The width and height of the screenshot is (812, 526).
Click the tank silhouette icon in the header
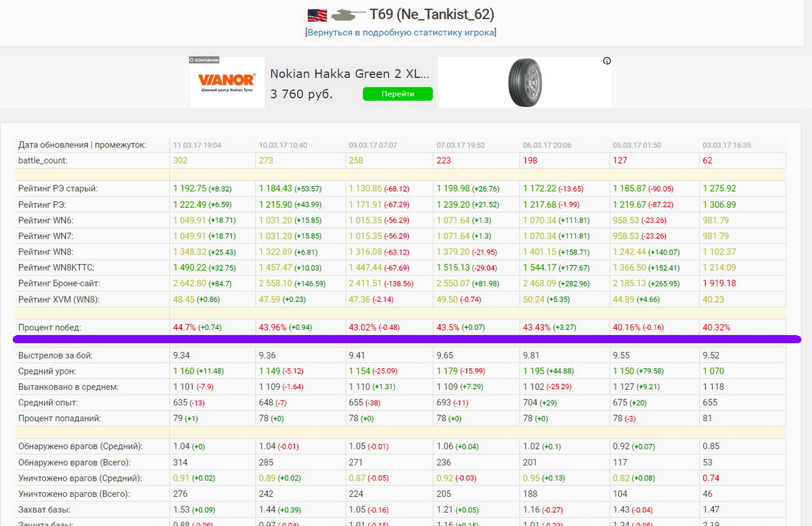point(347,15)
